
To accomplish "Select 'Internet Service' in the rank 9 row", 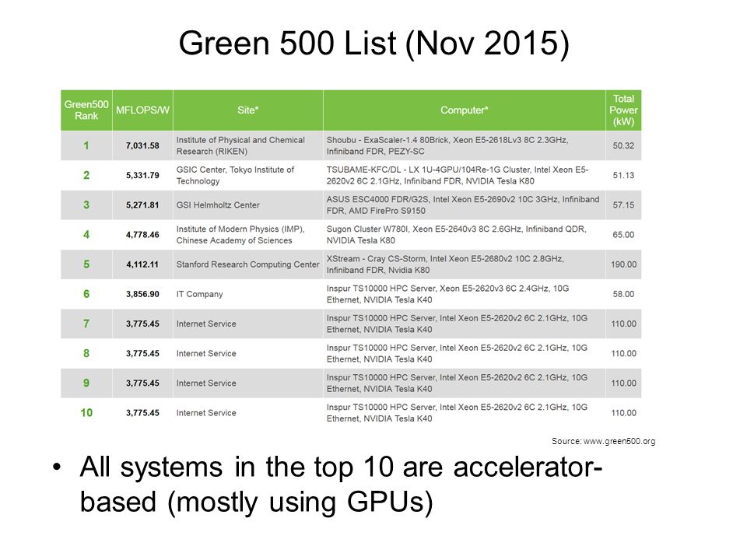I will pos(205,383).
